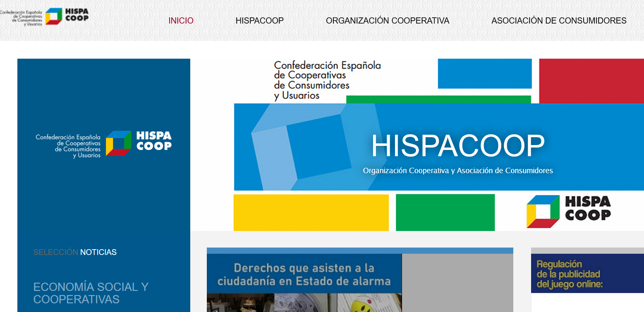Image resolution: width=644 pixels, height=312 pixels.
Task: Switch to the SELECCIÓN news filter
Action: [x=55, y=252]
